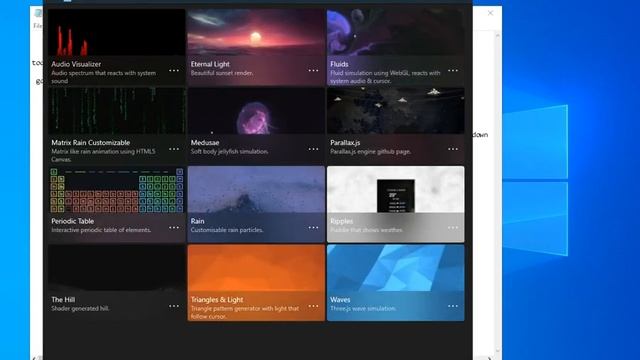
Task: Click the 'Matrix Rain Customizable' title
Action: [x=91, y=142]
